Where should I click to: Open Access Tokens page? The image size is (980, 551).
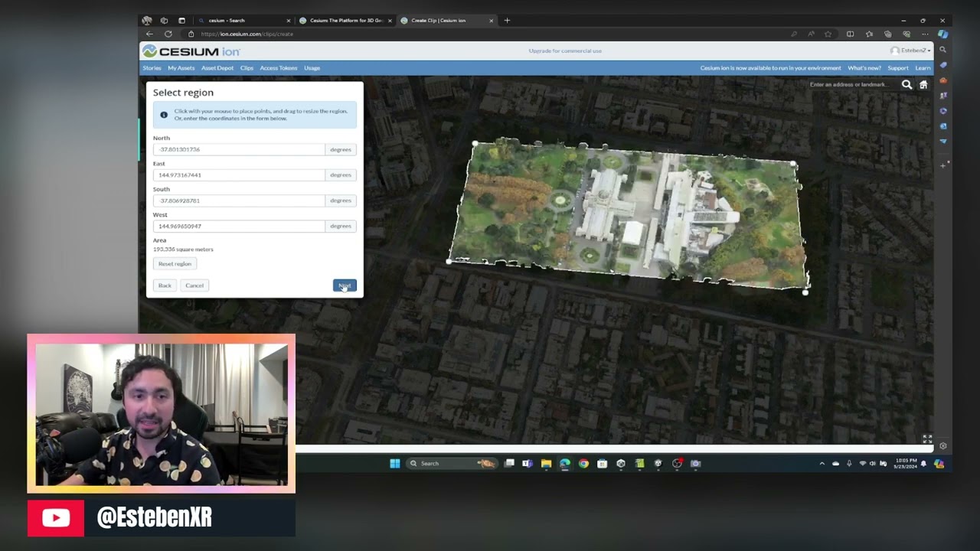279,68
